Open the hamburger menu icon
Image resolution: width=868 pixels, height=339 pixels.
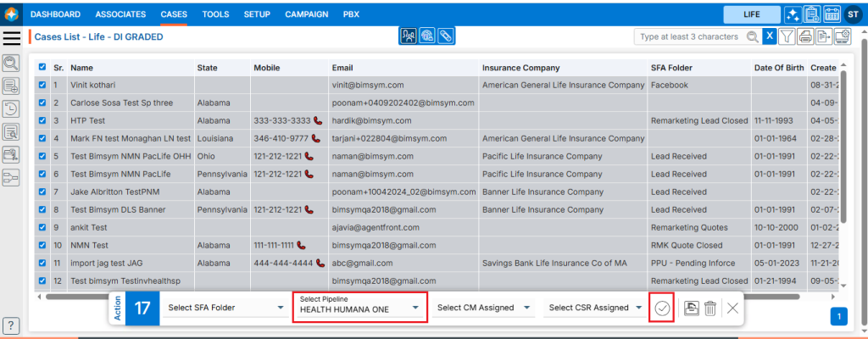coord(12,37)
